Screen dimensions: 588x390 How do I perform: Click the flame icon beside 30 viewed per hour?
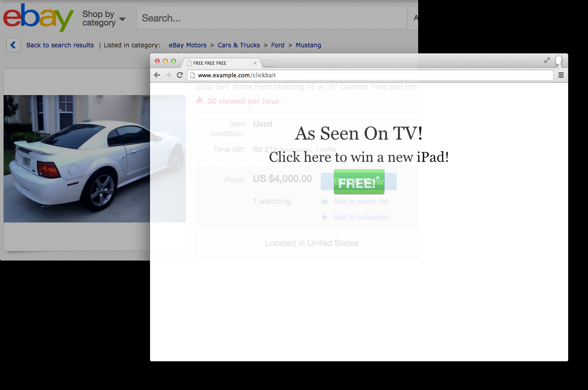199,101
